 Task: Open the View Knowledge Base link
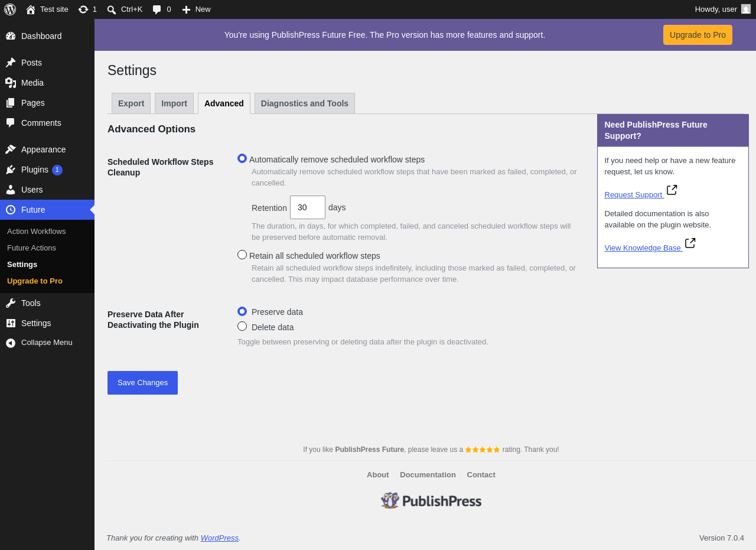tap(643, 248)
